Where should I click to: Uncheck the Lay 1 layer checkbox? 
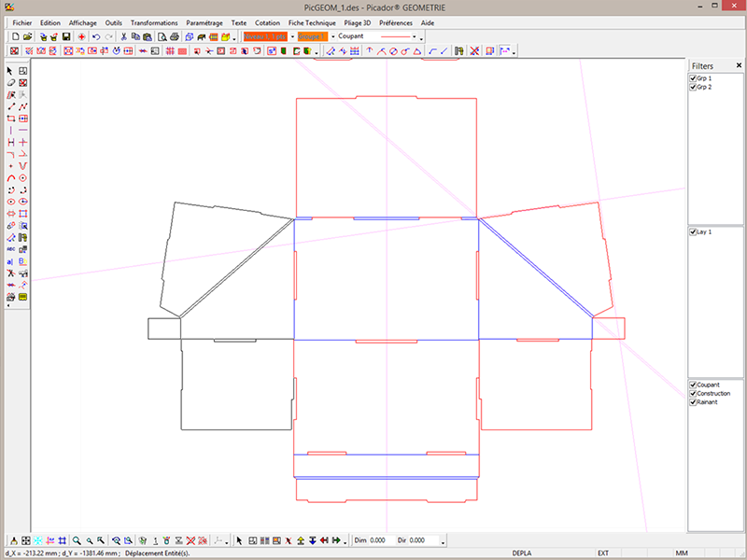(693, 231)
